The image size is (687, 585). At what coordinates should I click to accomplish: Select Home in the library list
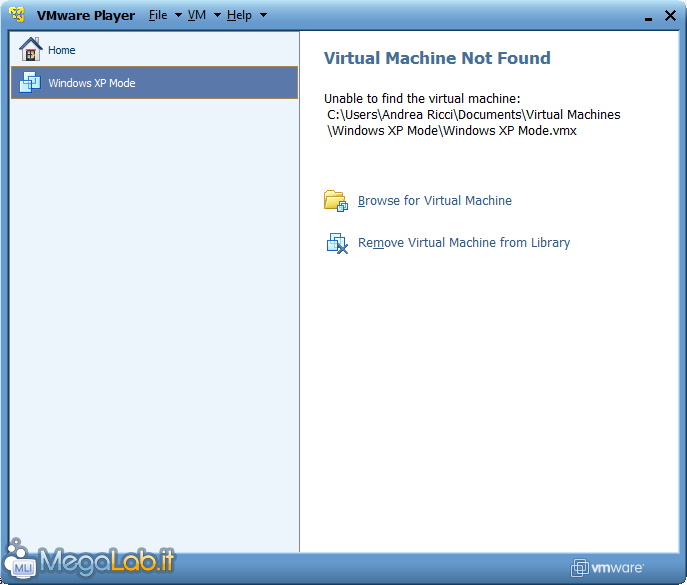point(154,50)
